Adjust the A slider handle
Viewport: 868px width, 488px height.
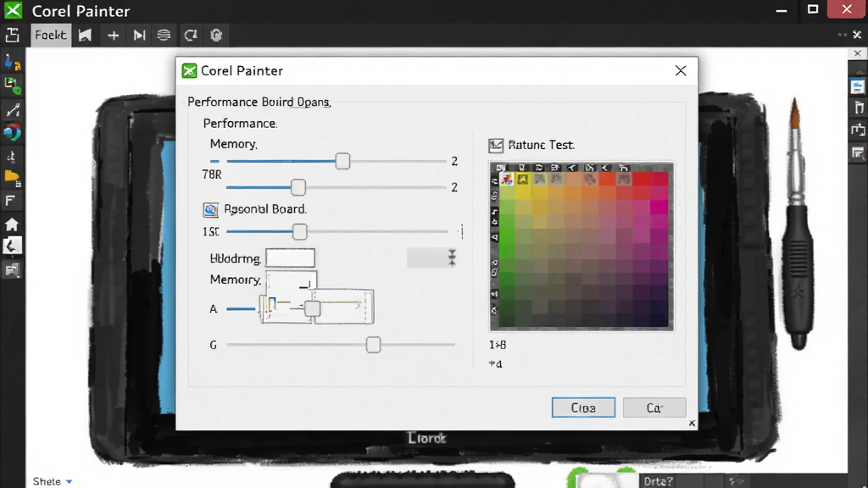point(312,308)
